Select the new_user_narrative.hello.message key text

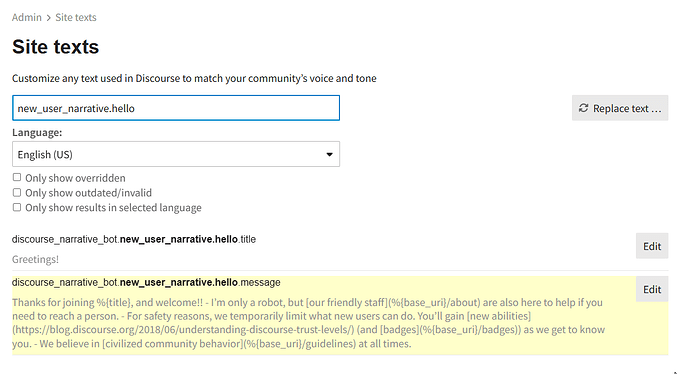click(x=146, y=282)
